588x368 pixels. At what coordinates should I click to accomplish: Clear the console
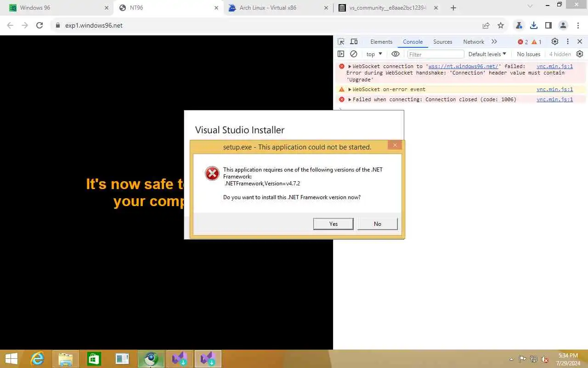coord(354,54)
